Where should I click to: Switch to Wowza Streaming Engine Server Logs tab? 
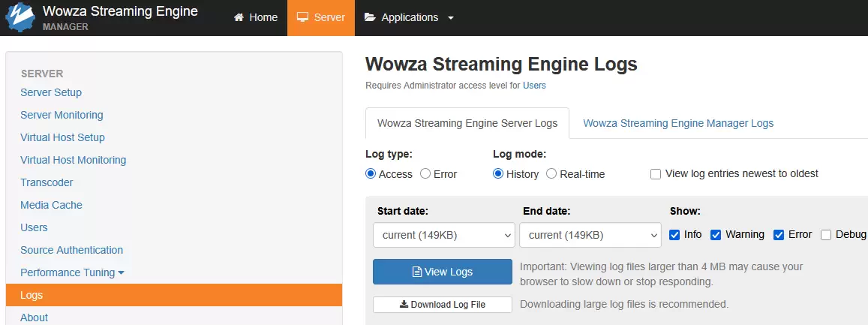(x=467, y=123)
